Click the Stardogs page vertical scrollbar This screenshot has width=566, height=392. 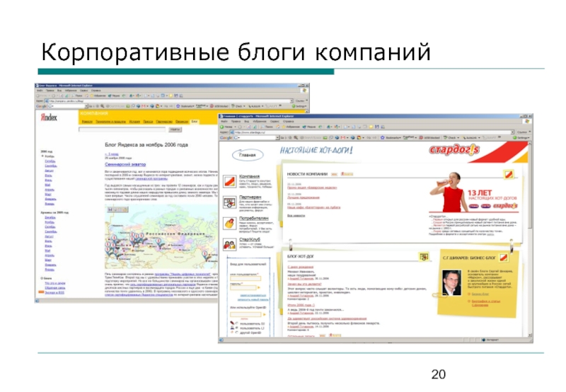point(530,238)
